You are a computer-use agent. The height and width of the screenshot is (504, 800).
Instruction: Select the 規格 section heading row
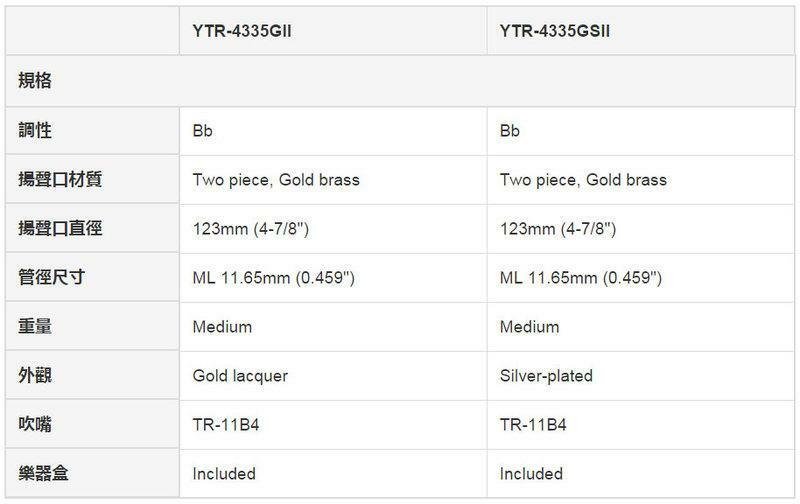35,80
